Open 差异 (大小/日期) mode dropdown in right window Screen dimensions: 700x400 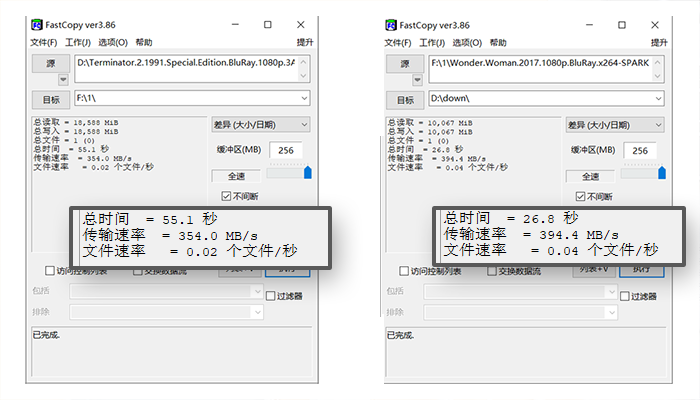615,125
